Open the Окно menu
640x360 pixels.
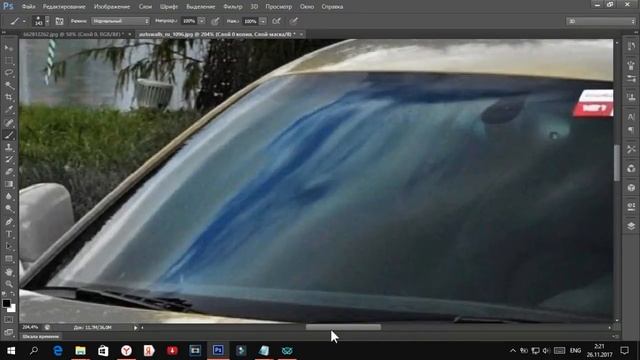(307, 7)
